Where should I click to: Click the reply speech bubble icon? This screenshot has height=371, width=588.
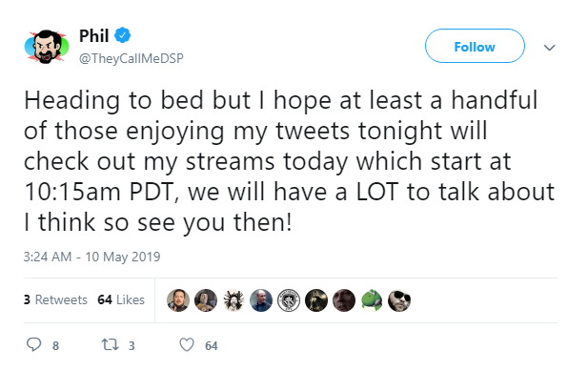pos(33,344)
